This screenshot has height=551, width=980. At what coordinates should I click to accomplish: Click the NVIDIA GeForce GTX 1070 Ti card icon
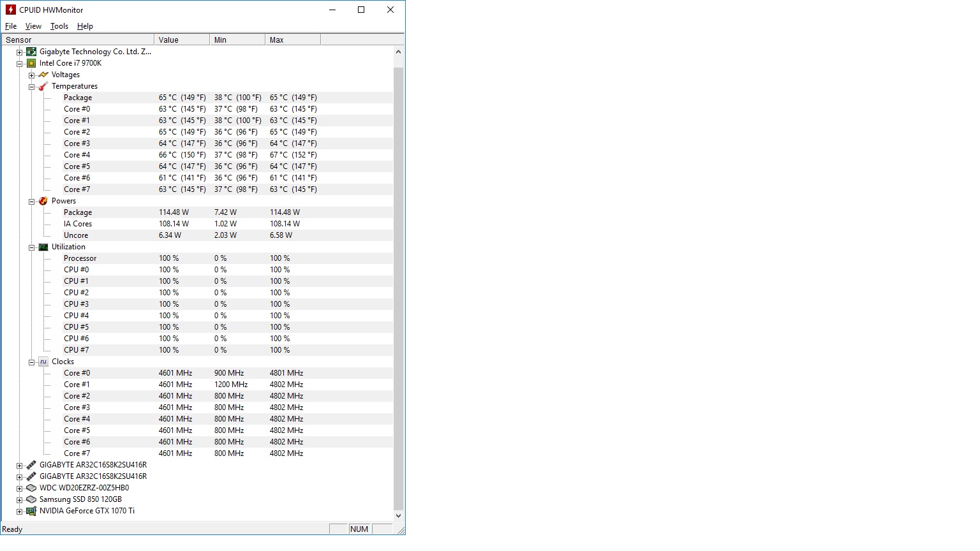(31, 511)
